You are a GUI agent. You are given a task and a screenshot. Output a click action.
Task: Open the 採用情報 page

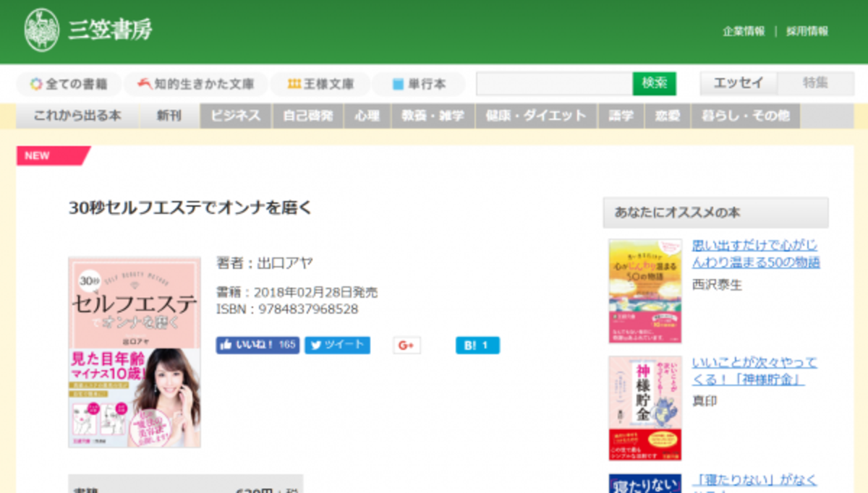coord(807,30)
